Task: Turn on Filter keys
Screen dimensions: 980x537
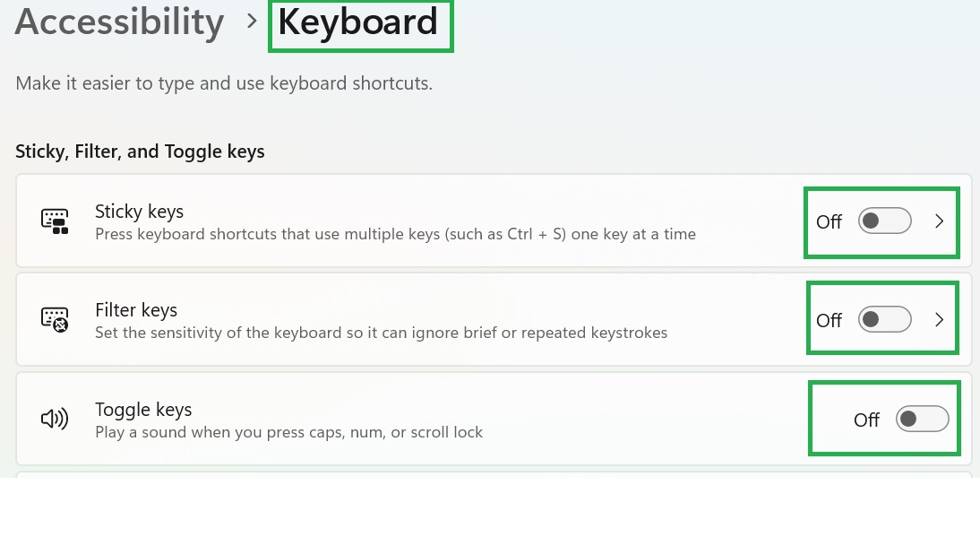Action: (885, 319)
